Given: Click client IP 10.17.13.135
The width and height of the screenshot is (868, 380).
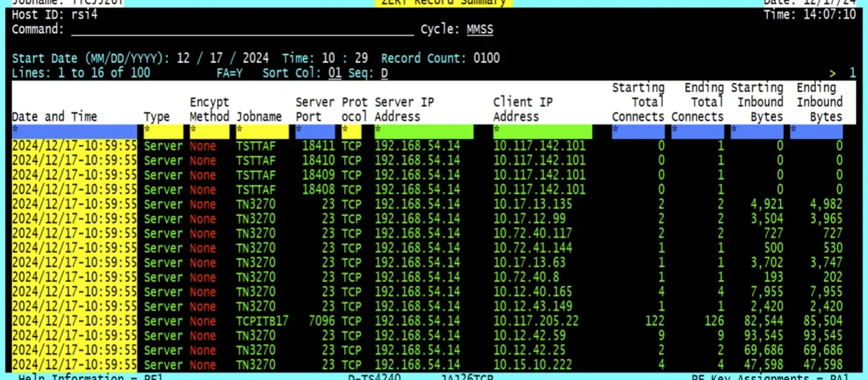Looking at the screenshot, I should point(533,204).
